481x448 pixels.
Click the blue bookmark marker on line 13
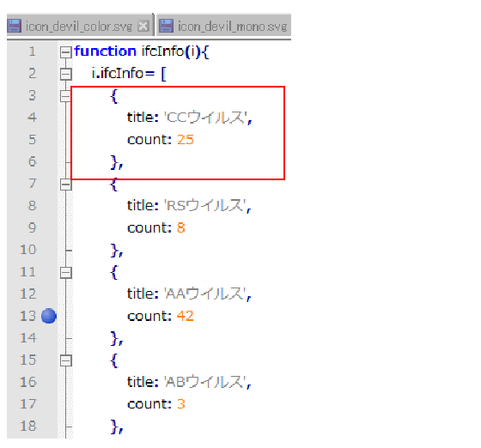pos(49,316)
